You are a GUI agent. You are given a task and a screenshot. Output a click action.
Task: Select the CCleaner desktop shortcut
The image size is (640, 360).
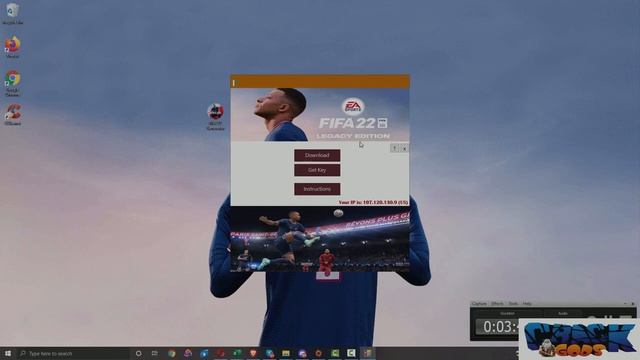(x=13, y=115)
